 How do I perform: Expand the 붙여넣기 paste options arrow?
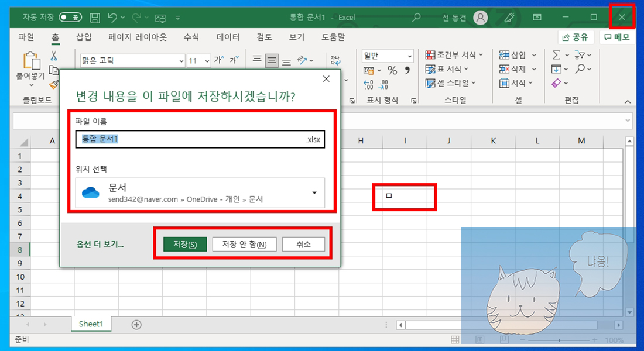pos(32,85)
